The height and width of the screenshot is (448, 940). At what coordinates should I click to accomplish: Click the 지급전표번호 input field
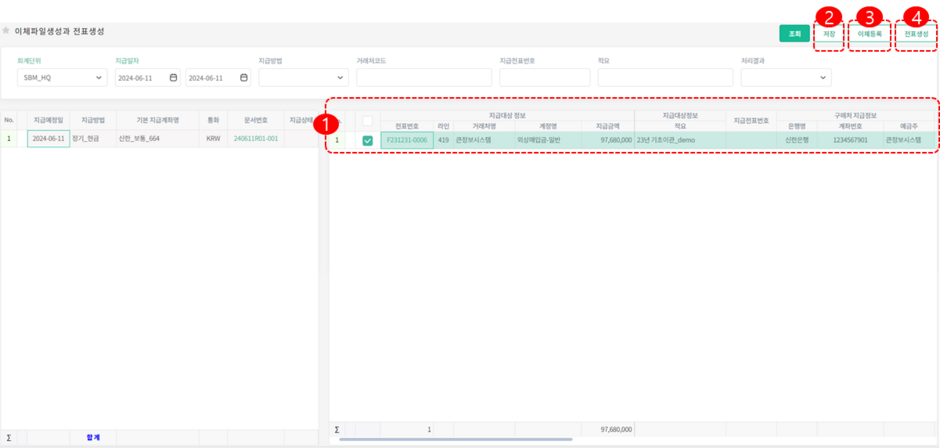[x=541, y=78]
